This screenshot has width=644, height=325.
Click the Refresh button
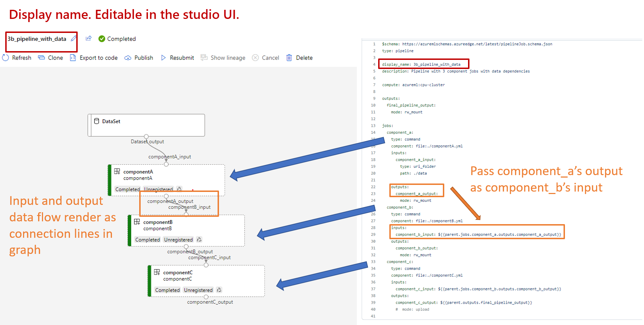coord(17,58)
